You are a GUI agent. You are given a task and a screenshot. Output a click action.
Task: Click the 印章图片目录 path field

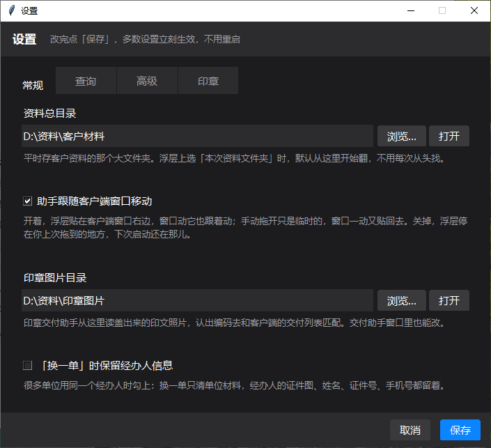click(x=197, y=300)
